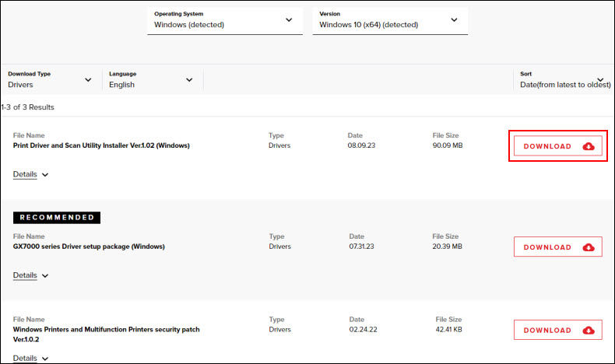Open the Download Type Drivers dropdown
The width and height of the screenshot is (615, 364).
51,79
